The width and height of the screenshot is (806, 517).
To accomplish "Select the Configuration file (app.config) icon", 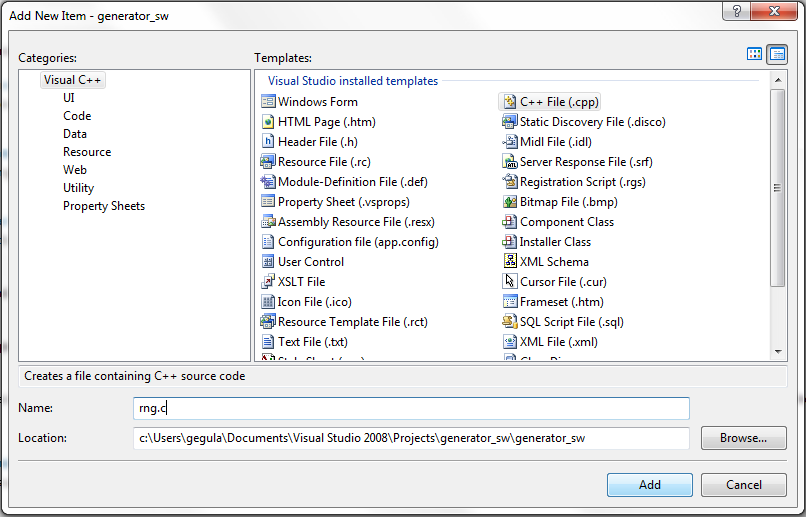I will (268, 242).
